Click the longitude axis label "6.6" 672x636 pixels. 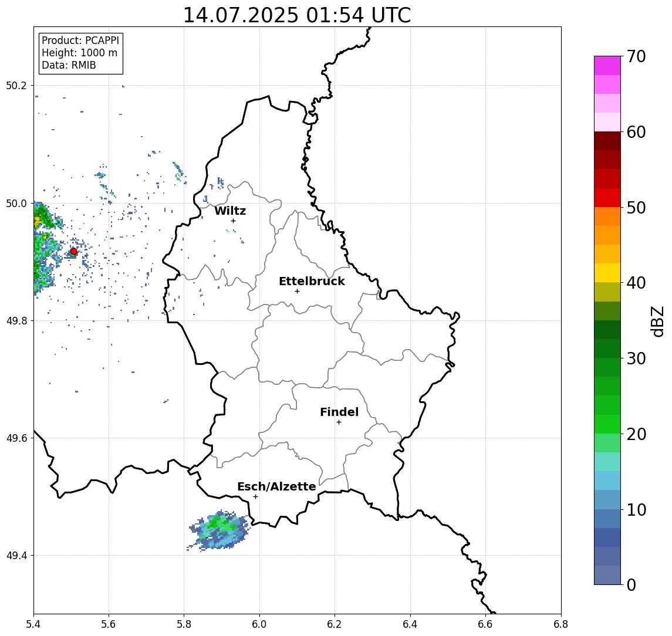[x=485, y=624]
